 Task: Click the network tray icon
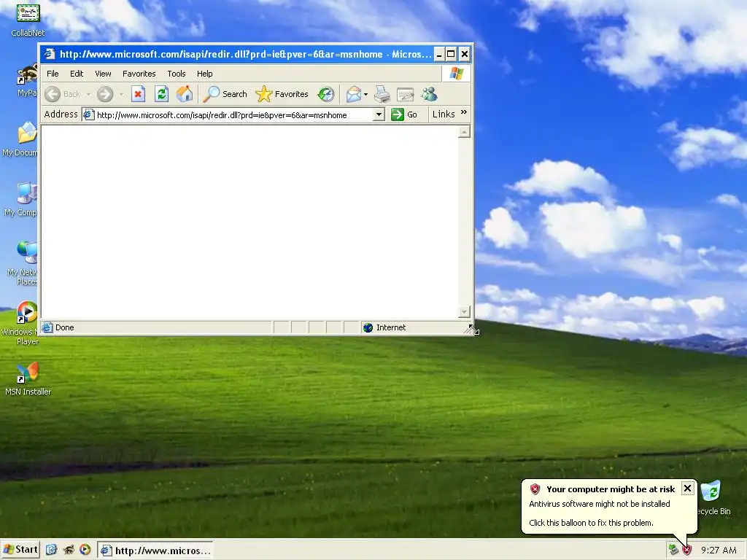[673, 550]
